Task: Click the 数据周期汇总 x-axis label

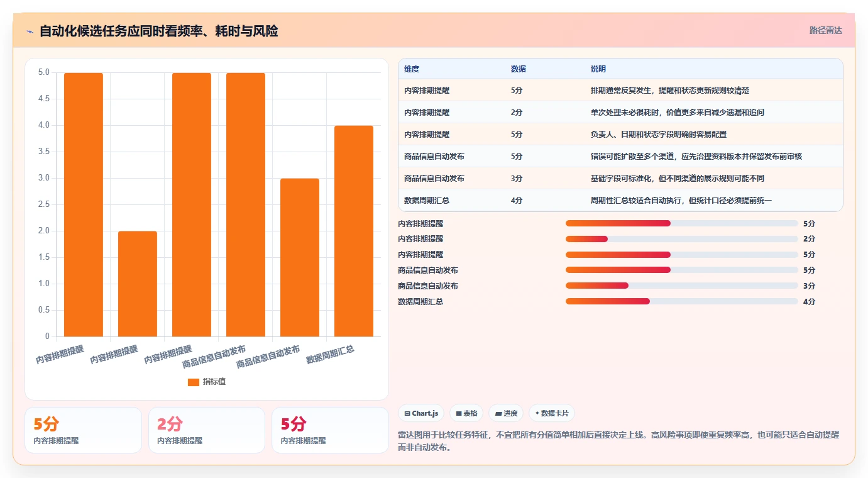Action: (330, 354)
